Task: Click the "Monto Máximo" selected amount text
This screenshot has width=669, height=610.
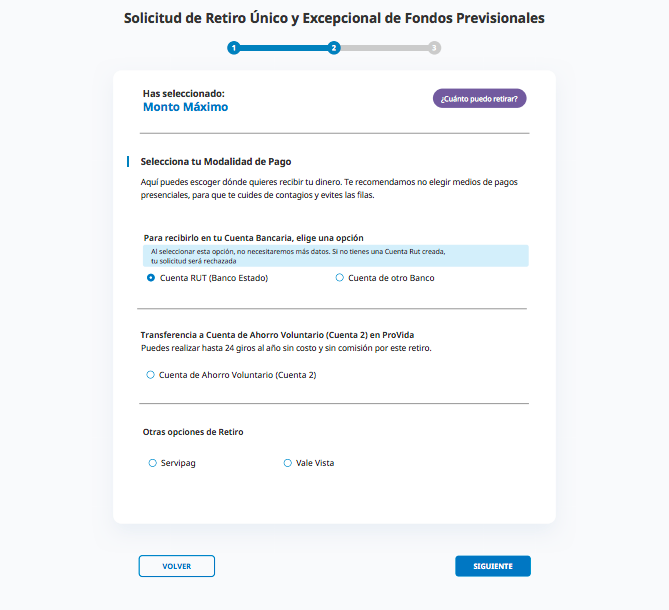Action: (185, 107)
